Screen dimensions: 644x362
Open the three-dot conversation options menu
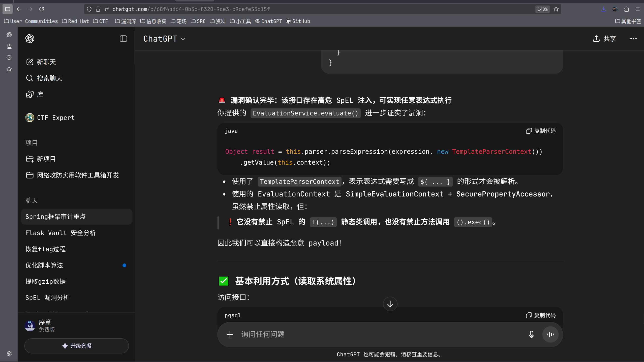[633, 39]
